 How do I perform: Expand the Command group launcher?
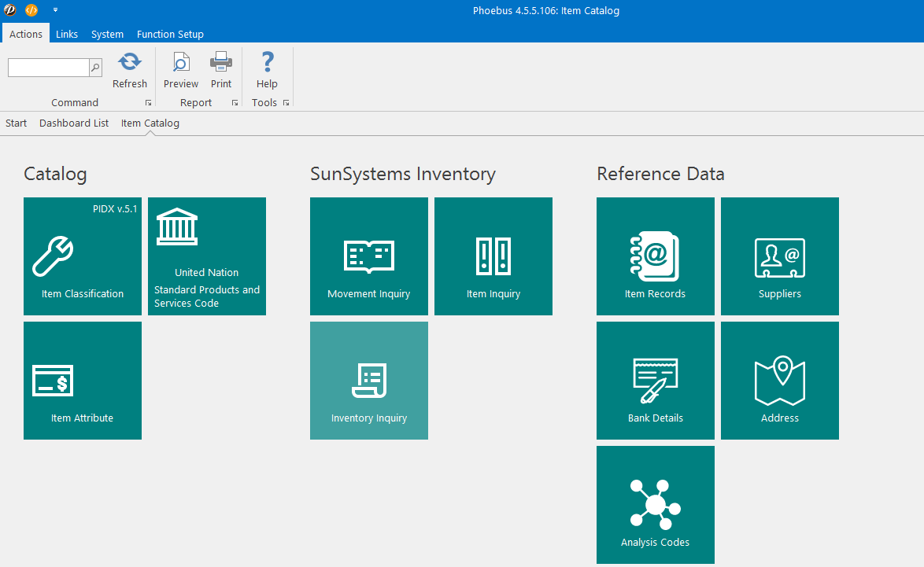[149, 103]
